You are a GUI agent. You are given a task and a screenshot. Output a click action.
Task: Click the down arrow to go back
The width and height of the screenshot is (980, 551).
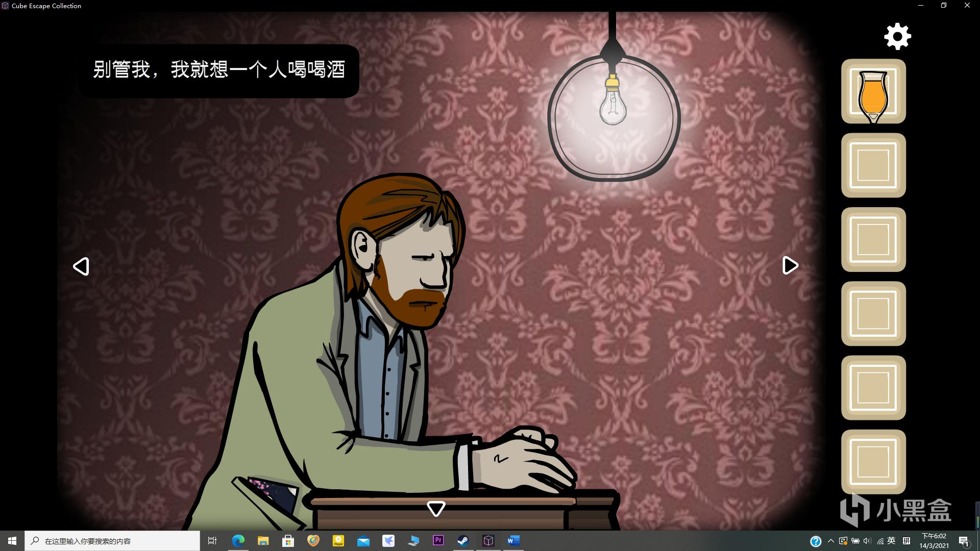point(436,508)
